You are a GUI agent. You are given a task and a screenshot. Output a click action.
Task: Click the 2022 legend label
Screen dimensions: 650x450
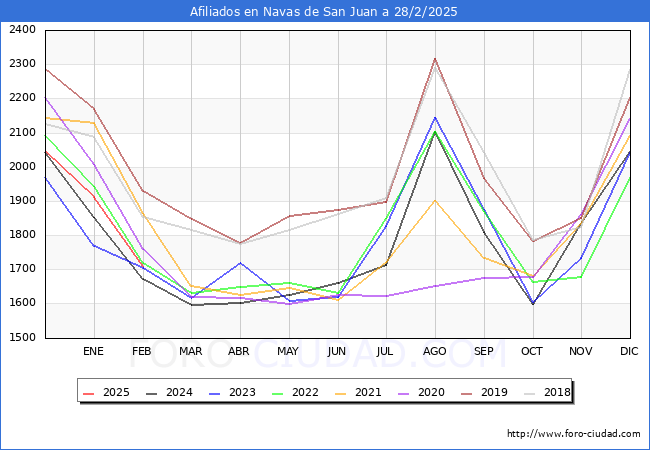tap(305, 392)
